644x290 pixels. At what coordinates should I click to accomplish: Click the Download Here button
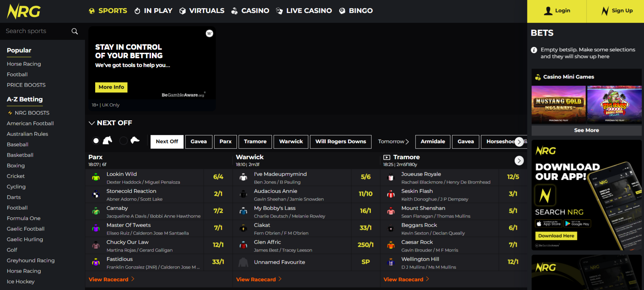coord(556,236)
